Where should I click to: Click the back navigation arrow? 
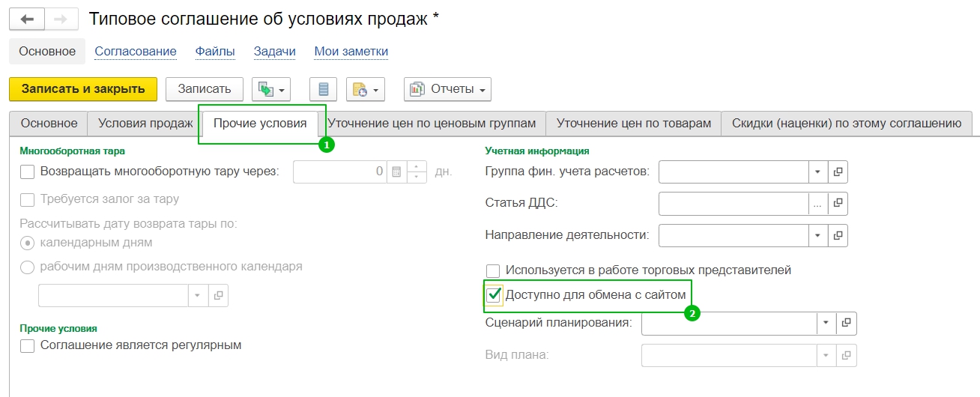pos(27,19)
